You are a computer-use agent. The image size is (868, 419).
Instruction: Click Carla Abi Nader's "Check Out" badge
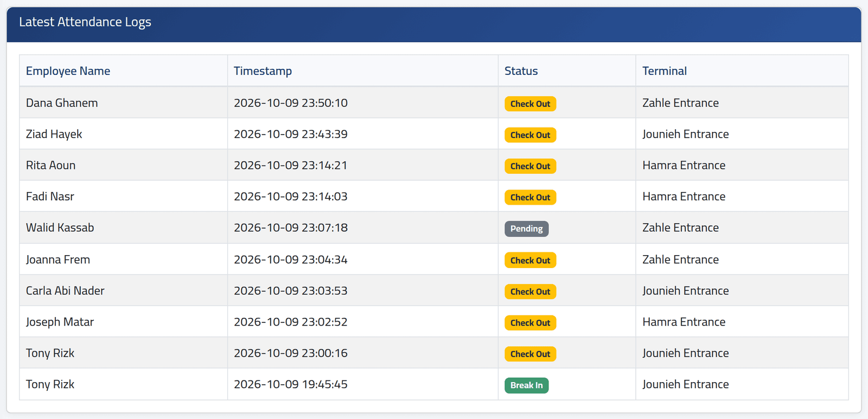point(530,291)
